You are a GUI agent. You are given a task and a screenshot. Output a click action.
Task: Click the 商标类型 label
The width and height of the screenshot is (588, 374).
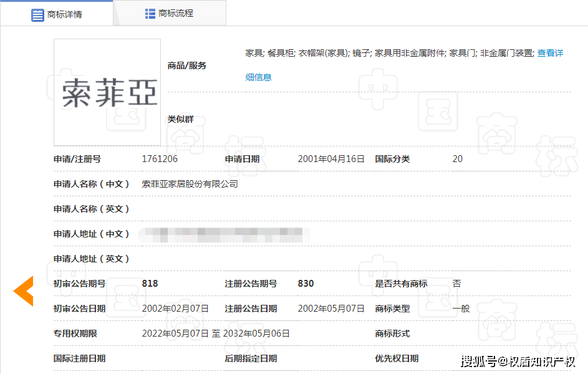click(393, 309)
